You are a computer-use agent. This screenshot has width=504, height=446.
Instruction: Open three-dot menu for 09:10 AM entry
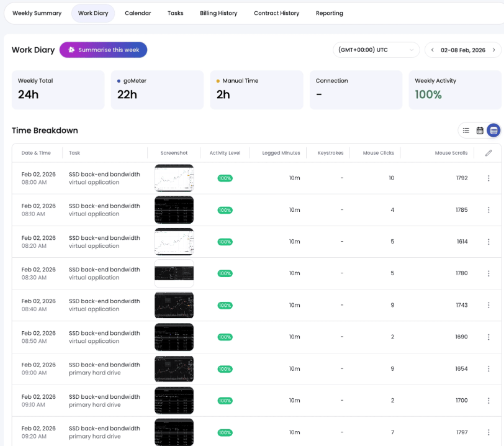pyautogui.click(x=488, y=401)
